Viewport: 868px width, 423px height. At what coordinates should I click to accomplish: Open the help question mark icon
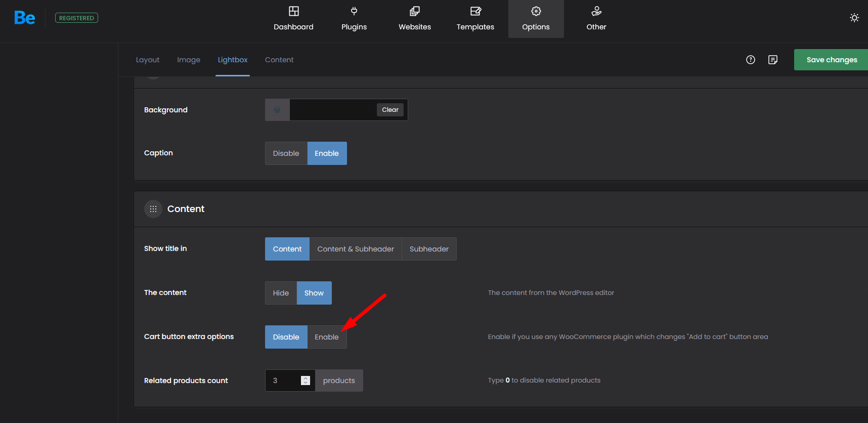point(751,60)
